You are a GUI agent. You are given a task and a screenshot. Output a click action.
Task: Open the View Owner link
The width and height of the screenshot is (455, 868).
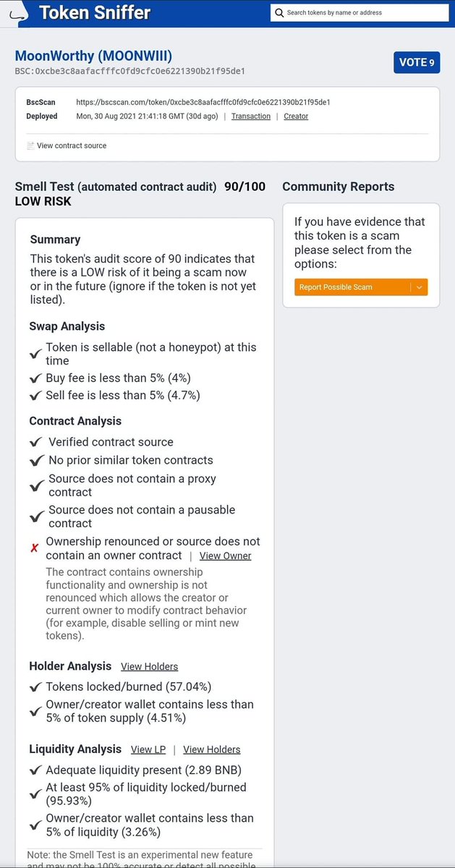[226, 556]
